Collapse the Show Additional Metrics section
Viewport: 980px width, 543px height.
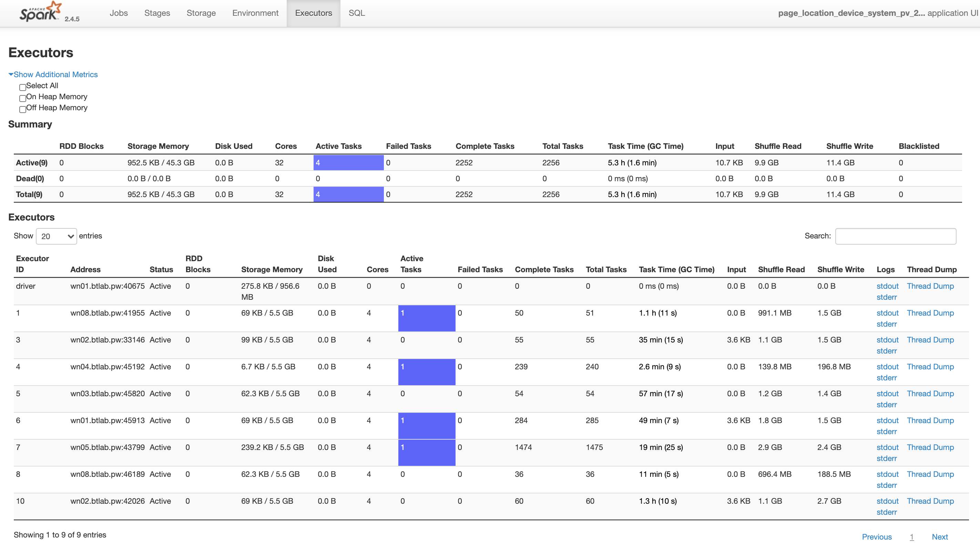pos(53,74)
